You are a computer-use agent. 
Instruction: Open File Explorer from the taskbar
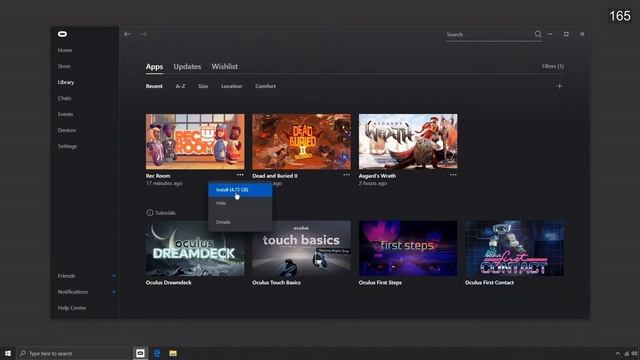point(173,353)
